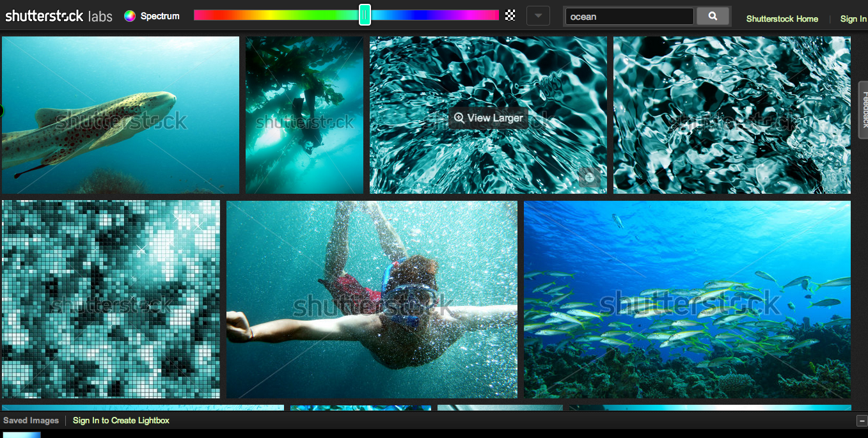
Task: Open the Feedback side tab
Action: point(863,110)
